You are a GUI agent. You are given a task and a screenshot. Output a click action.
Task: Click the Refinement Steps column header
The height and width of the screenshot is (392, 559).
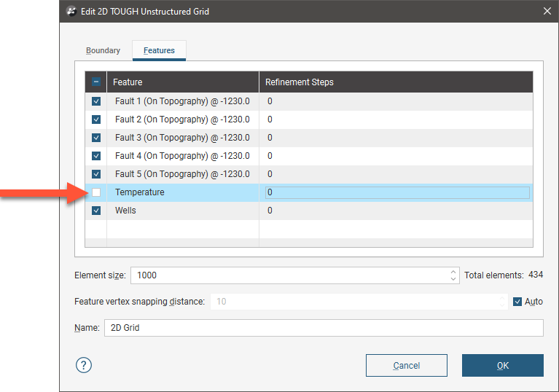coord(395,82)
